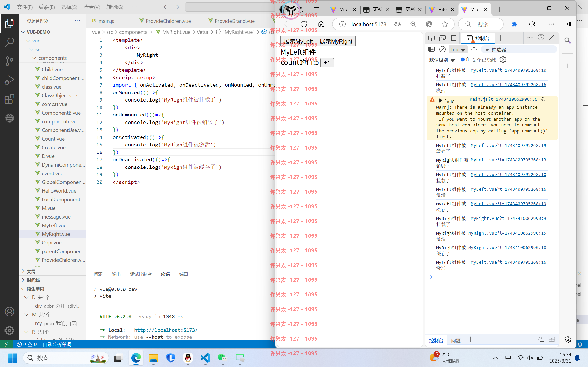Open the top context dropdown
Image resolution: width=588 pixels, height=367 pixels.
pos(458,50)
